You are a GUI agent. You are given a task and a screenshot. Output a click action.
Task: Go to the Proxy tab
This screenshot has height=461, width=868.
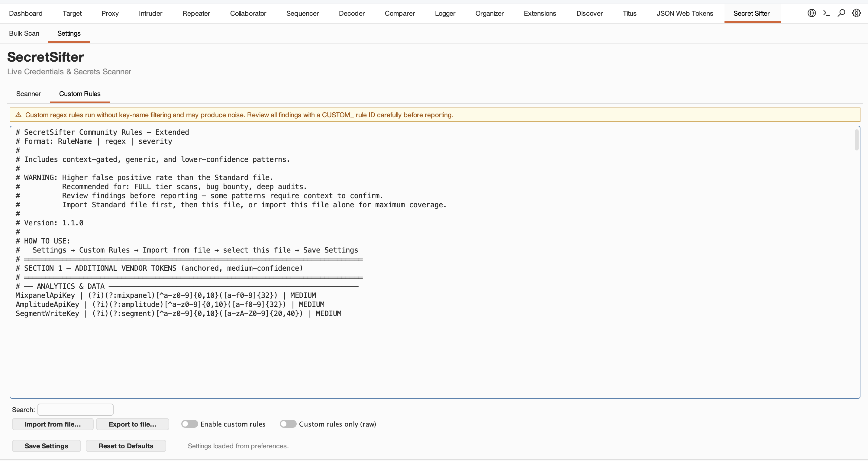(110, 13)
